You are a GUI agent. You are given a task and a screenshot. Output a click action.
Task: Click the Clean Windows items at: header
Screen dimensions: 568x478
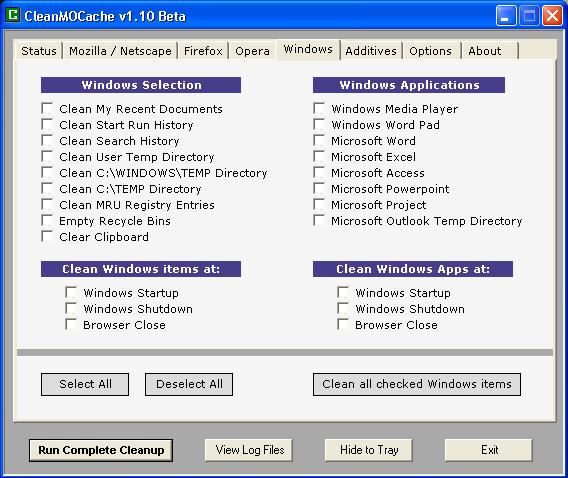(141, 269)
